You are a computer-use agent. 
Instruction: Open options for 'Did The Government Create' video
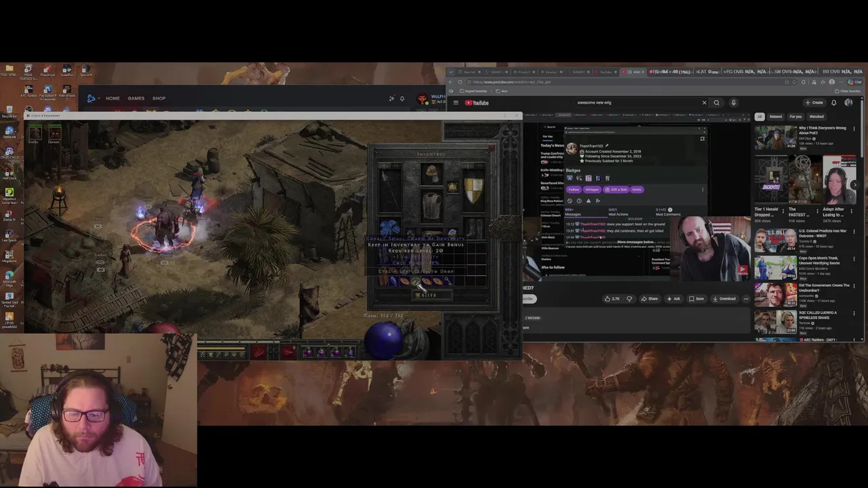[854, 286]
